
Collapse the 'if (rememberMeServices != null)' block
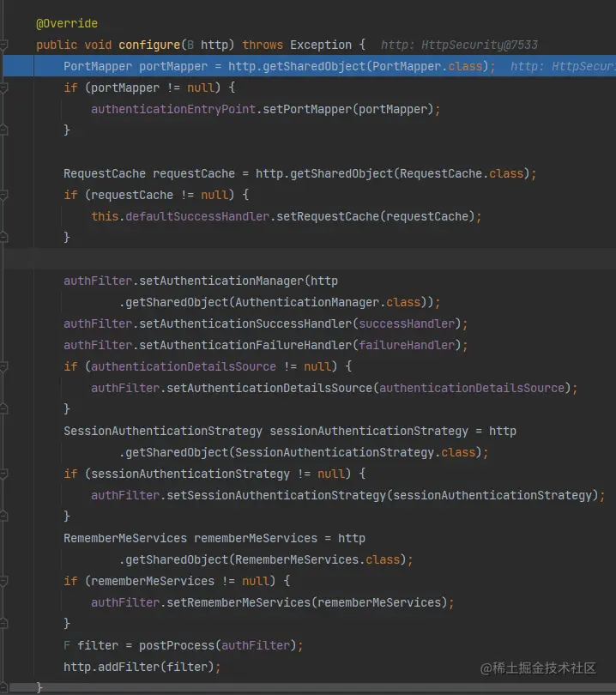(x=3, y=581)
